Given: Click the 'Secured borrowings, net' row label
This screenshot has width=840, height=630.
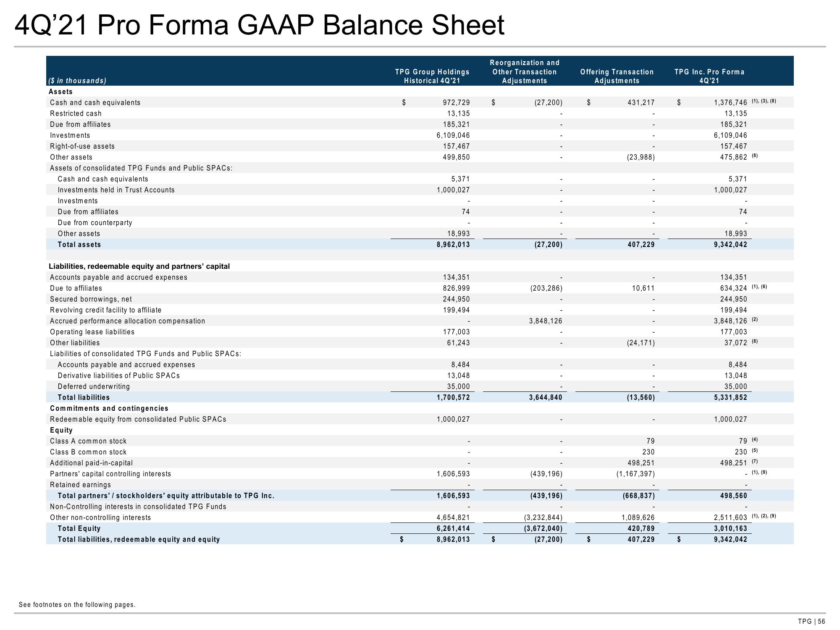Looking at the screenshot, I should 91,299.
